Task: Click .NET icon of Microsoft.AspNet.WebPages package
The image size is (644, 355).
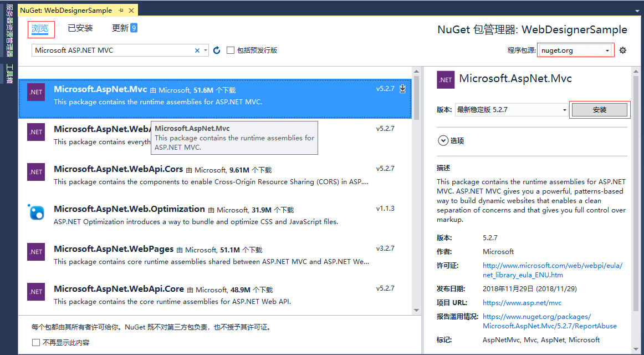Action: click(x=36, y=251)
